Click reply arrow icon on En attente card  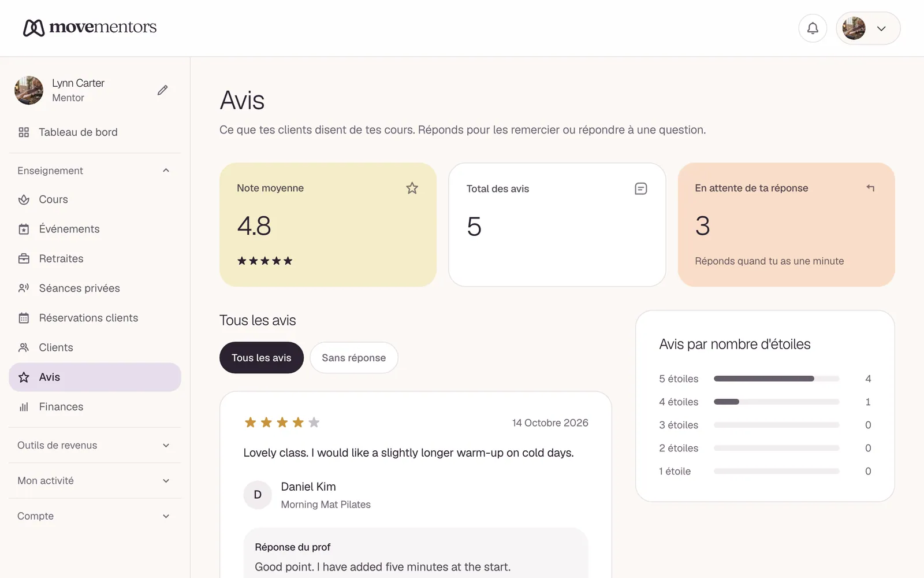pyautogui.click(x=870, y=188)
